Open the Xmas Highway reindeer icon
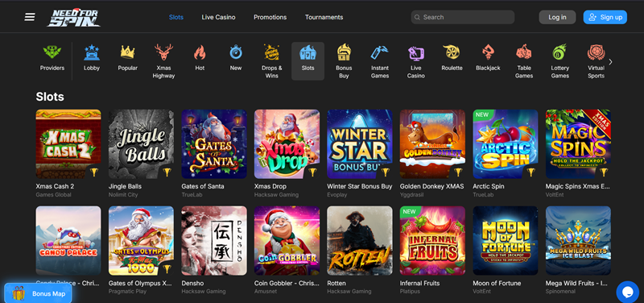Screen dimensions: 644x303 click(x=163, y=52)
